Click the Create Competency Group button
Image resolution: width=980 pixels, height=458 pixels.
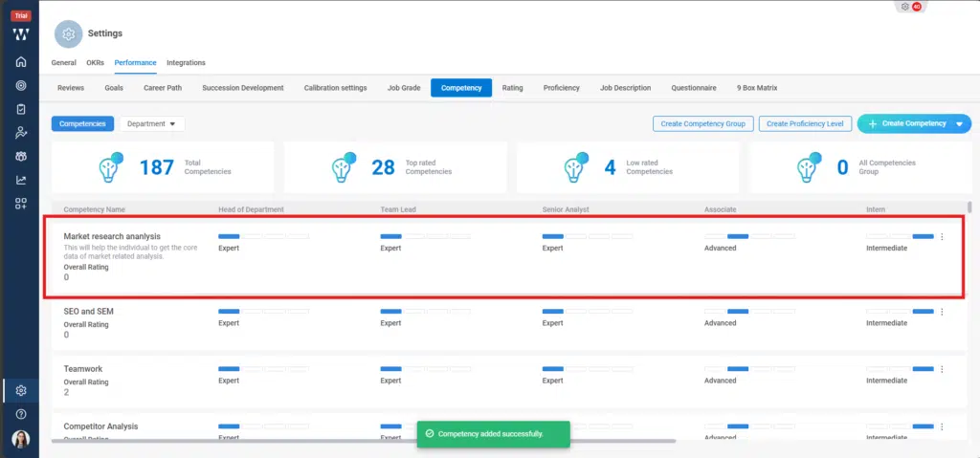(702, 124)
